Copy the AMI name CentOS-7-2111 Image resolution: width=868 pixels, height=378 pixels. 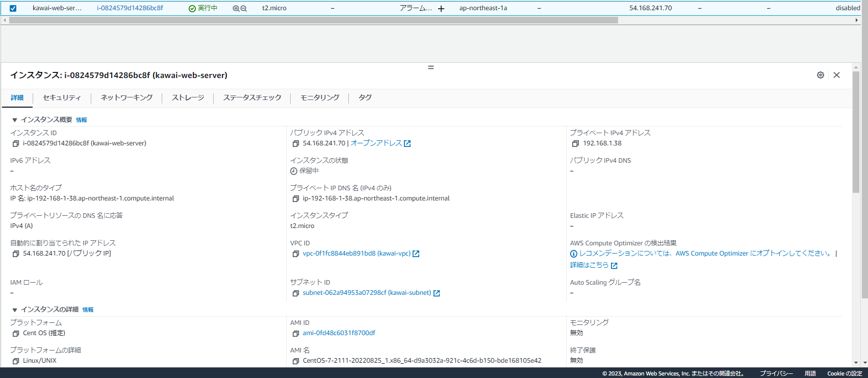[x=296, y=361]
